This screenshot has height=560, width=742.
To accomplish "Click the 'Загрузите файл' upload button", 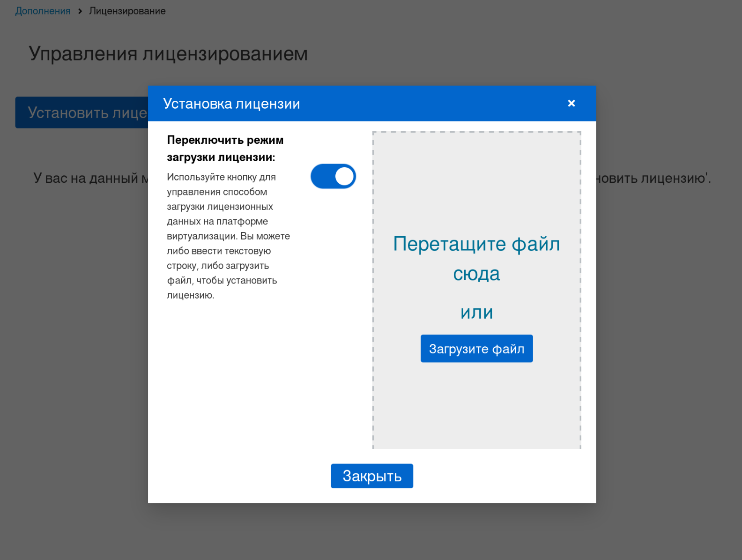I will pos(476,349).
